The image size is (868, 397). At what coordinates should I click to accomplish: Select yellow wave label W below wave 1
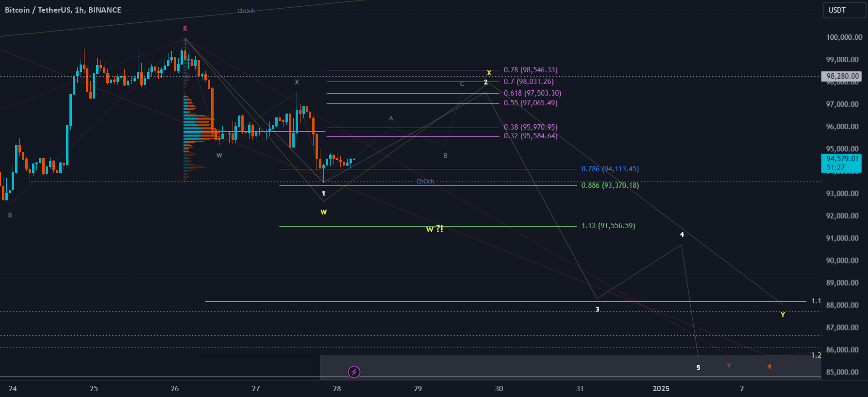[323, 212]
